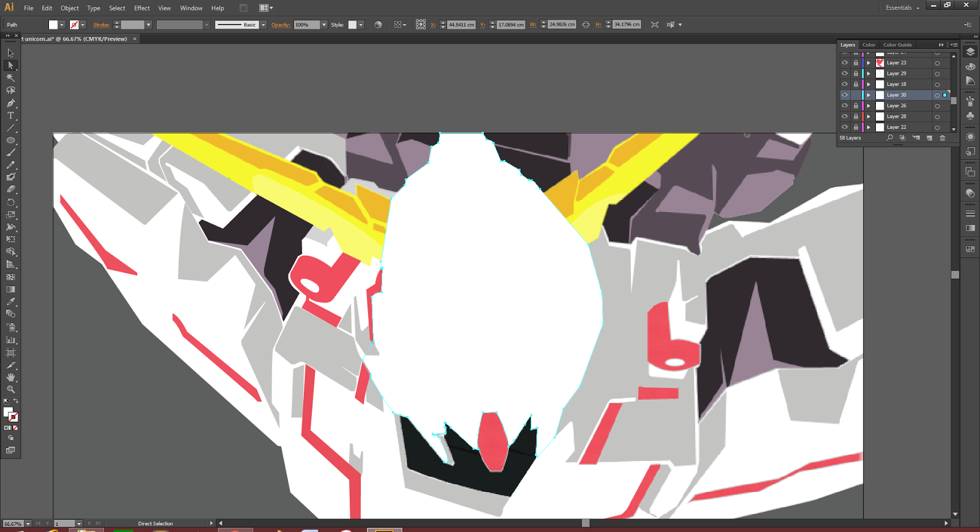Select the Eyedropper tool
980x532 pixels.
(10, 302)
